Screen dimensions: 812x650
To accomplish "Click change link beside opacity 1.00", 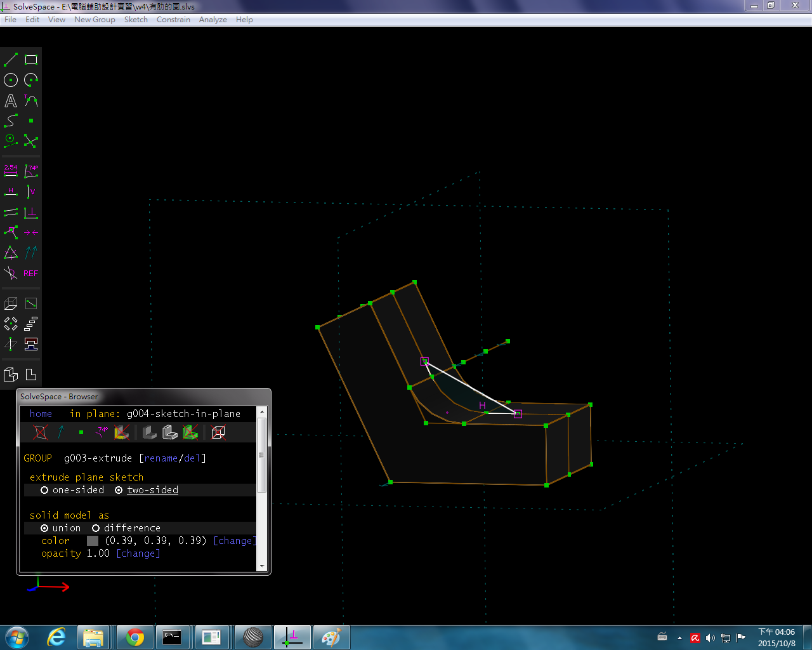I will pyautogui.click(x=138, y=554).
